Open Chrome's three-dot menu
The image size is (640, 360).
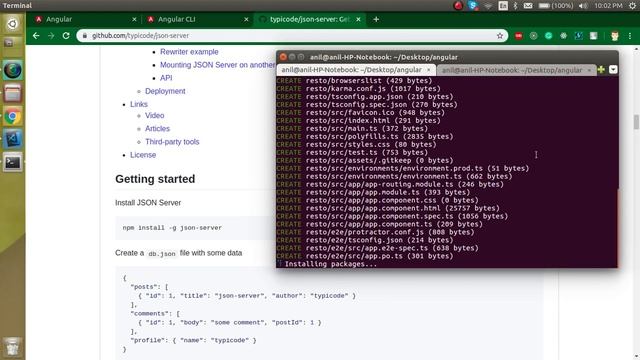click(x=630, y=36)
